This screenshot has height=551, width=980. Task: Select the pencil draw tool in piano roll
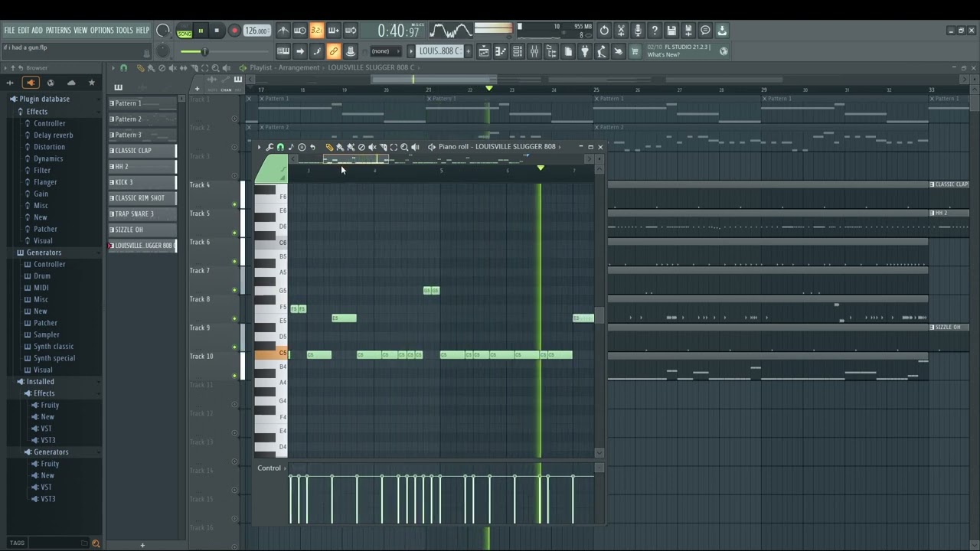(x=329, y=147)
